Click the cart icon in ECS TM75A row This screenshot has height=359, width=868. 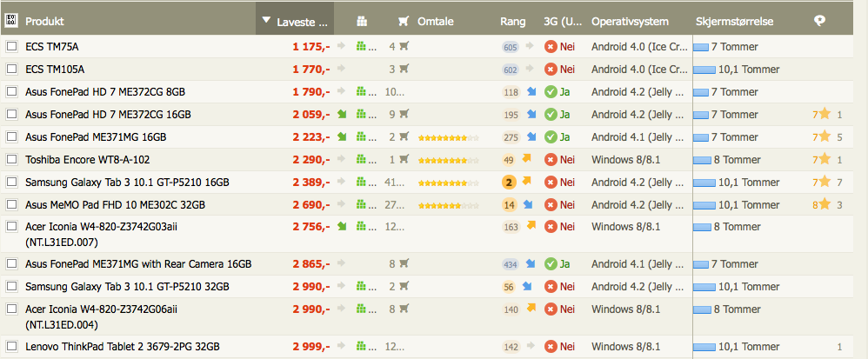coord(404,46)
